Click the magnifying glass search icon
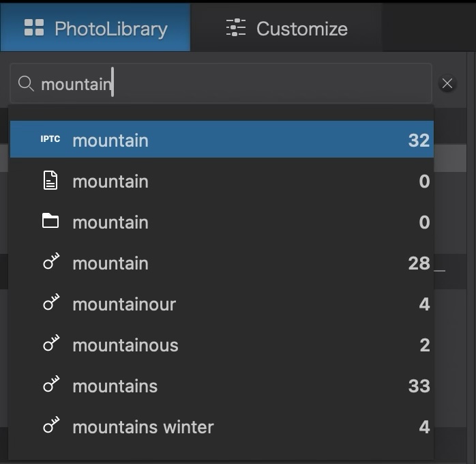476x464 pixels. pos(26,84)
